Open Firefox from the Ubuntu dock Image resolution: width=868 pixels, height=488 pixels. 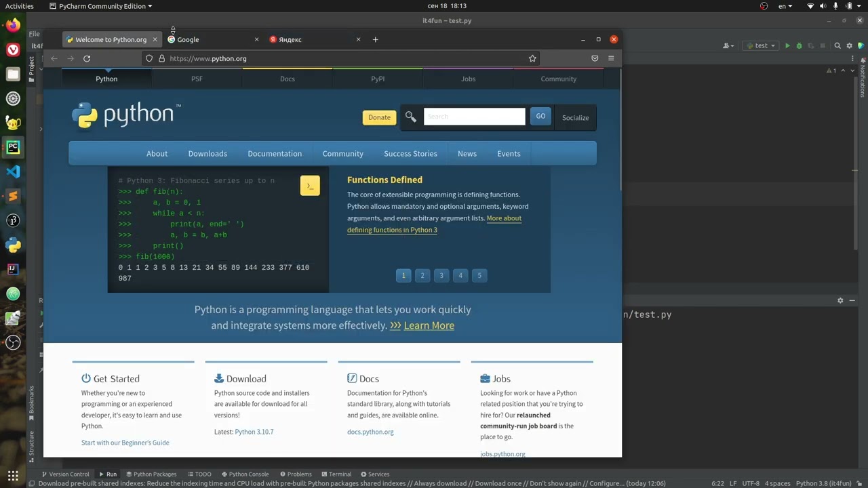13,26
